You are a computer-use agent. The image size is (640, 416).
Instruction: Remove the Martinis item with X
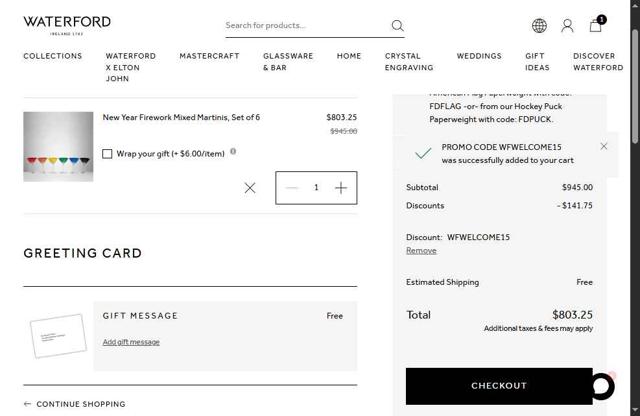click(x=250, y=188)
